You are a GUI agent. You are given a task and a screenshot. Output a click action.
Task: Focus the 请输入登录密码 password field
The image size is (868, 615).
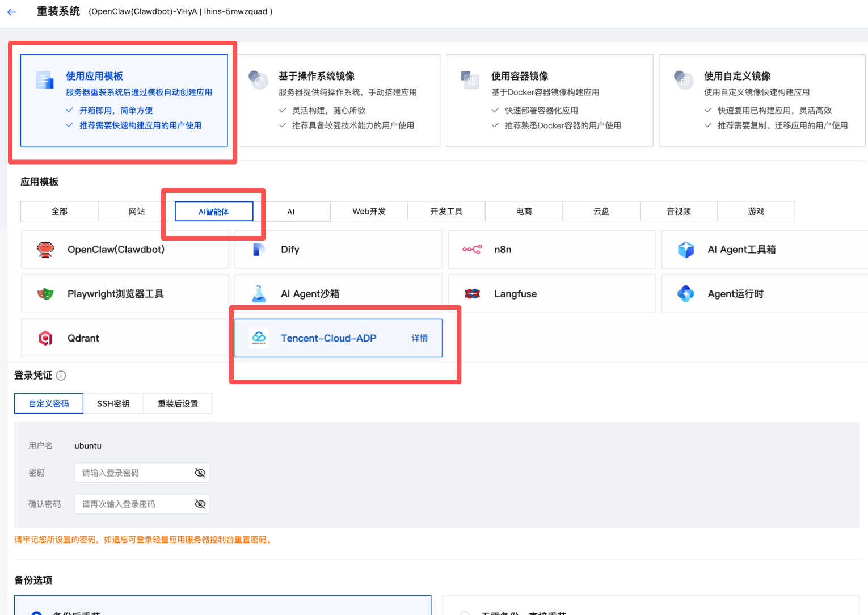[142, 473]
